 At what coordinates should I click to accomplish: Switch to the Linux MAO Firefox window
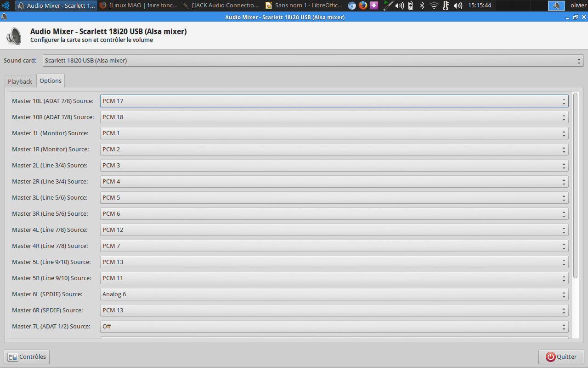tap(138, 6)
